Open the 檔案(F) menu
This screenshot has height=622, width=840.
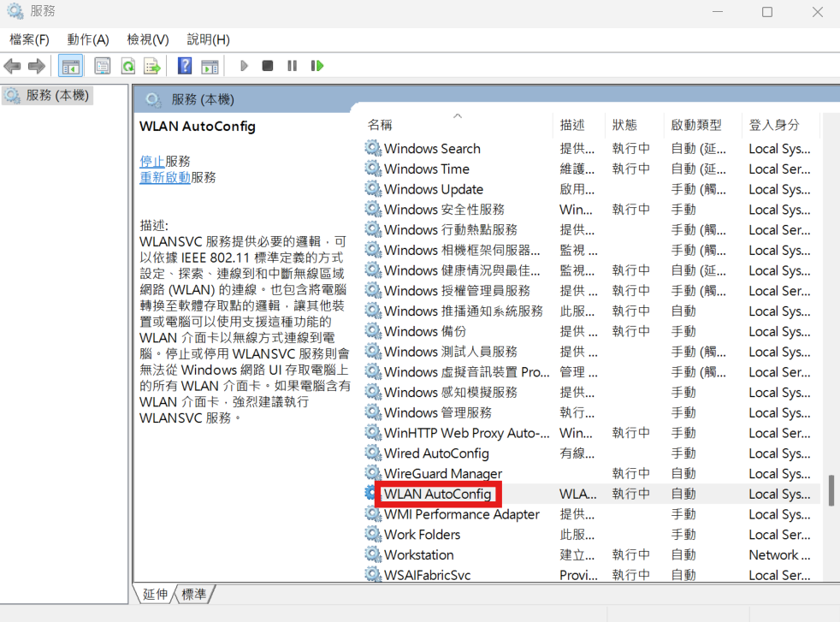tap(29, 39)
